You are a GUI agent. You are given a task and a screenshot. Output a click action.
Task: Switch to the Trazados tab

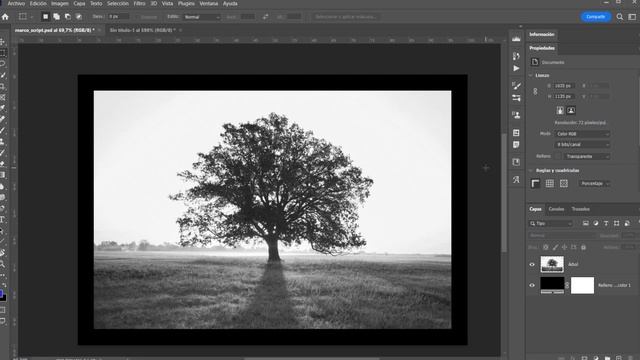click(580, 209)
